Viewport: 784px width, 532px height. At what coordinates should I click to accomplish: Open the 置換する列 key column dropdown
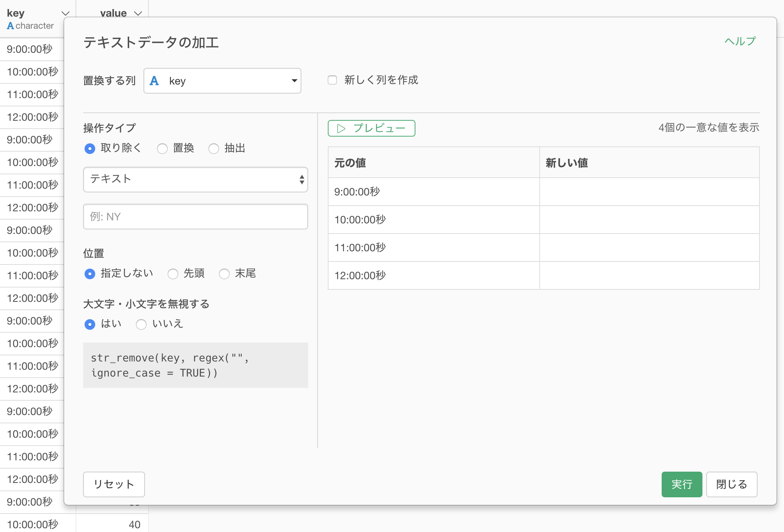point(222,81)
